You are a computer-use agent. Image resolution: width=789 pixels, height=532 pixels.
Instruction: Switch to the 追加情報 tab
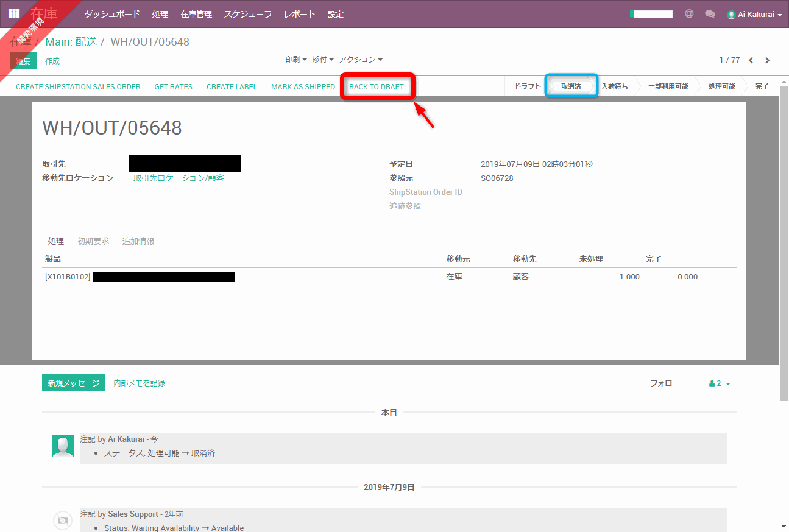pos(138,241)
